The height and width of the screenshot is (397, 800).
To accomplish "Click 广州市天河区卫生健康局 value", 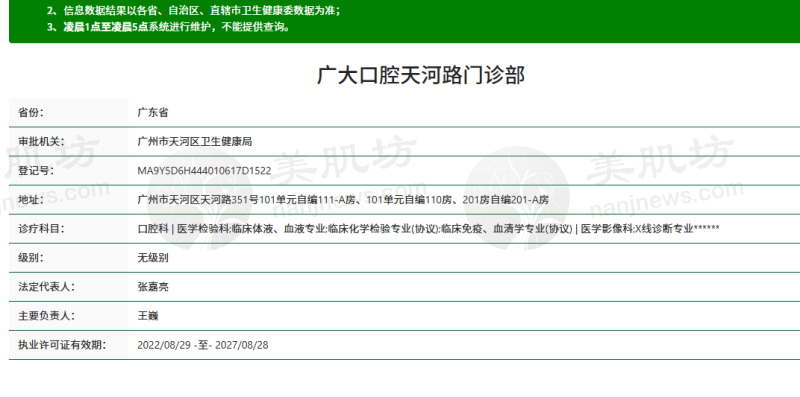I will [x=194, y=142].
